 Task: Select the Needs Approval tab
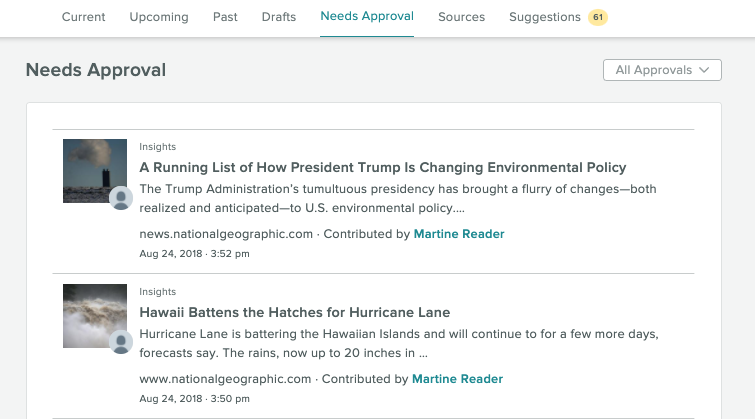click(x=367, y=16)
